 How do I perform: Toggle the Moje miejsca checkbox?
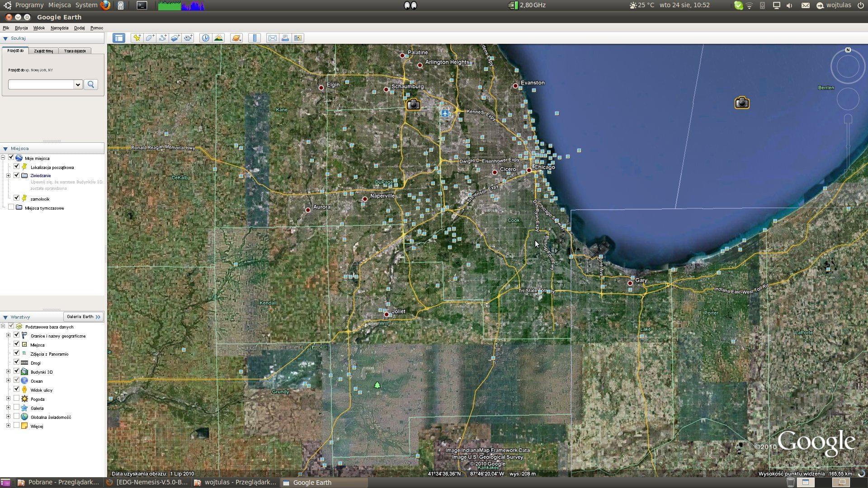[x=11, y=158]
